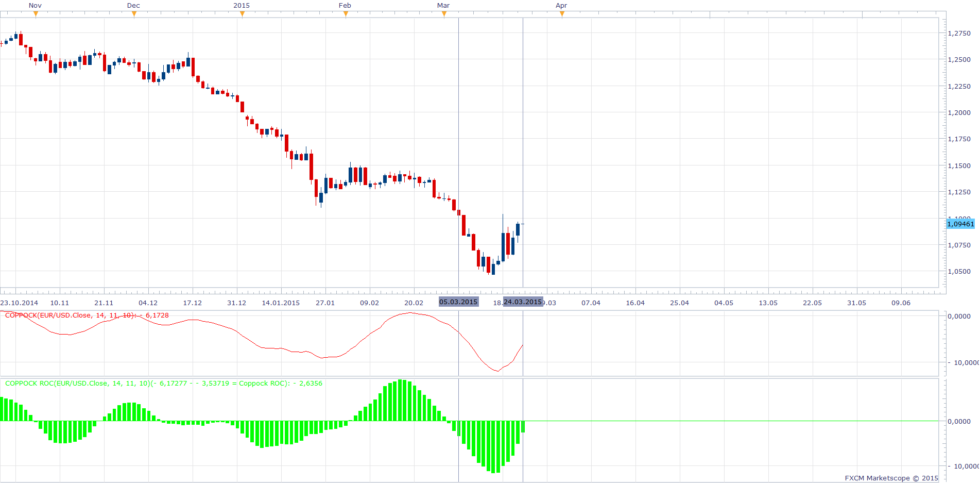Click the 04.12 date on the time axis
The width and height of the screenshot is (980, 483).
pyautogui.click(x=148, y=303)
